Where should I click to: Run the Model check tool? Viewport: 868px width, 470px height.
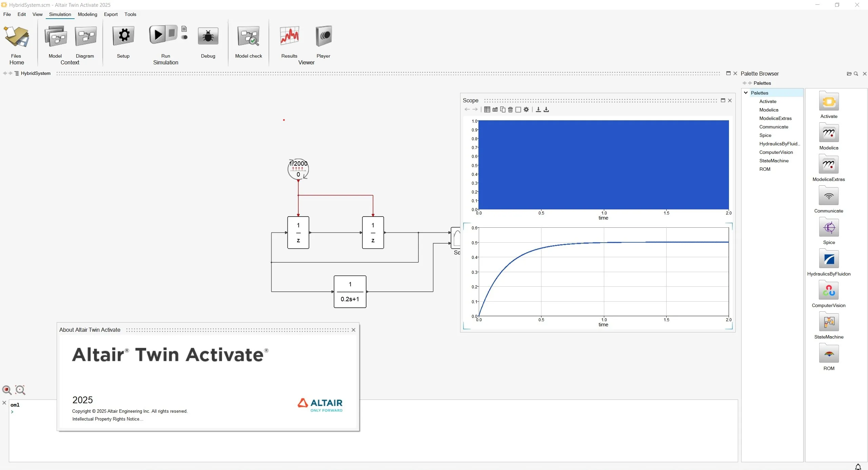click(249, 36)
